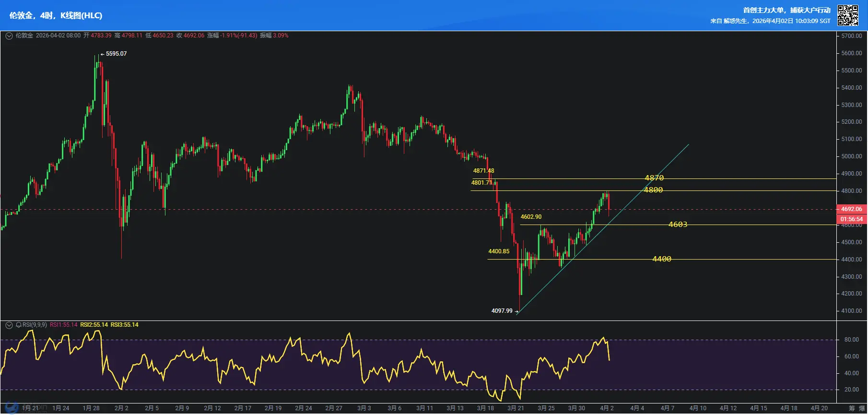The width and height of the screenshot is (868, 415).
Task: Click the high price 4798.11
Action: point(132,36)
